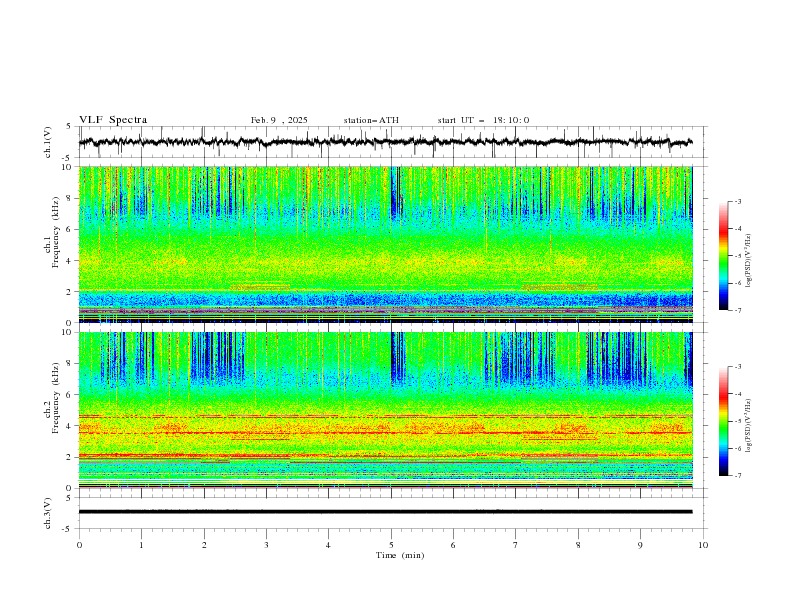Image resolution: width=792 pixels, height=612 pixels.
Task: Click the -7 value on lower color bar
Action: tap(738, 476)
